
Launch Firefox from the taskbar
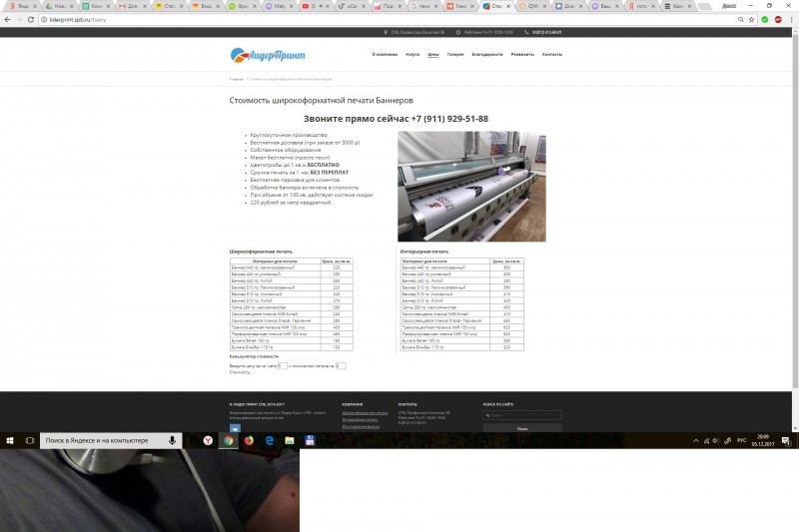pyautogui.click(x=249, y=440)
